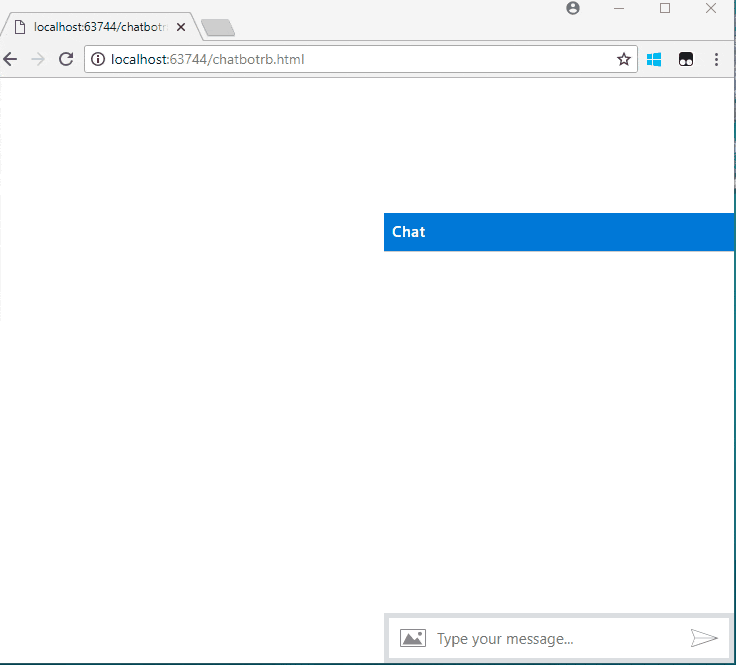Open a new browser tab
Image resolution: width=736 pixels, height=665 pixels.
click(x=218, y=28)
